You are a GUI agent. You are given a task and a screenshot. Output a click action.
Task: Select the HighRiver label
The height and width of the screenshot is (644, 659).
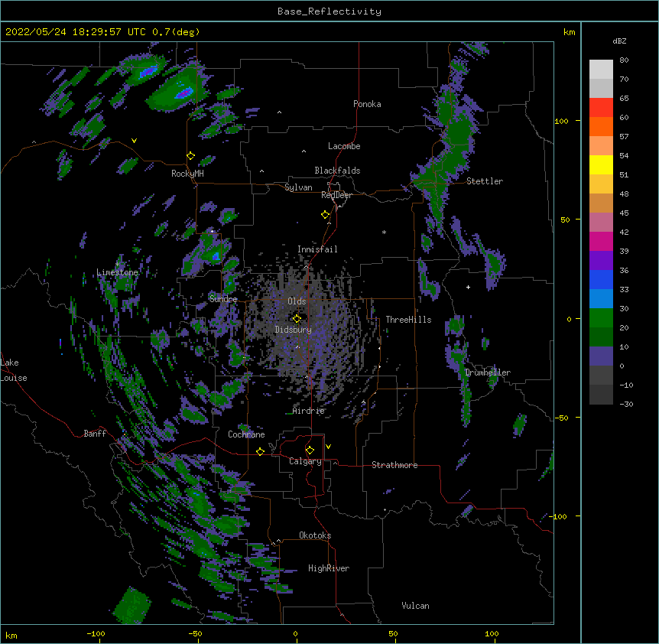329,568
